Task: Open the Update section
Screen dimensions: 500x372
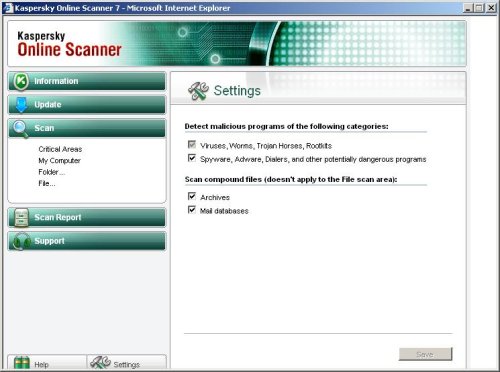Action: coord(87,105)
